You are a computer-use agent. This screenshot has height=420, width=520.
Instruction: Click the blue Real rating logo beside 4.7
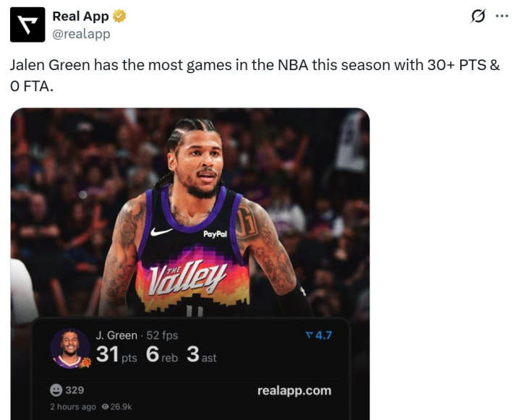click(x=309, y=335)
